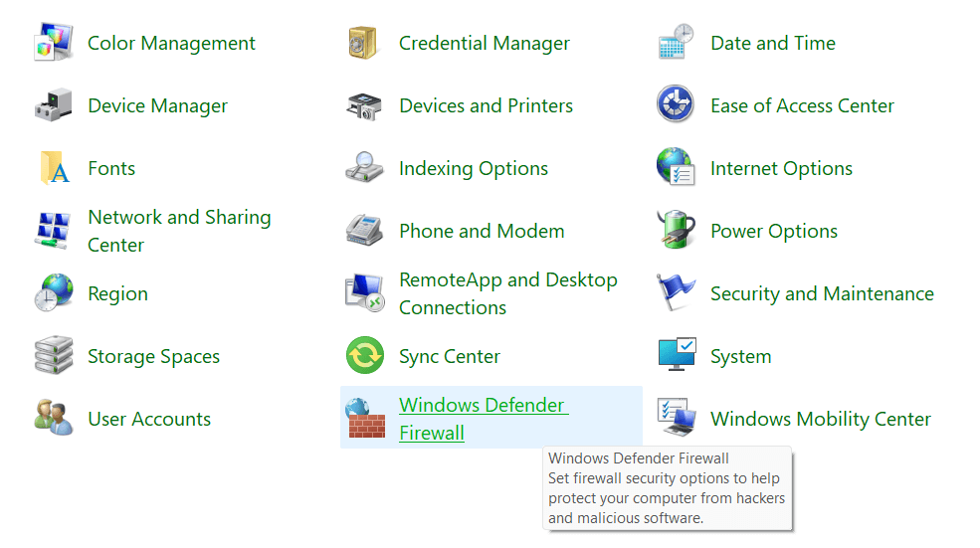Click the RemoteApp and Desktop Connections icon

[x=364, y=292]
